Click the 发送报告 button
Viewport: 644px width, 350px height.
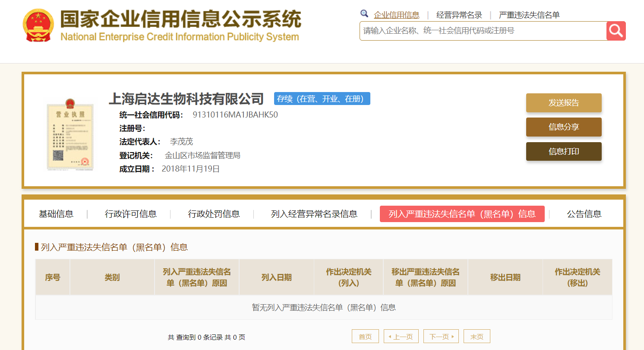click(x=564, y=103)
